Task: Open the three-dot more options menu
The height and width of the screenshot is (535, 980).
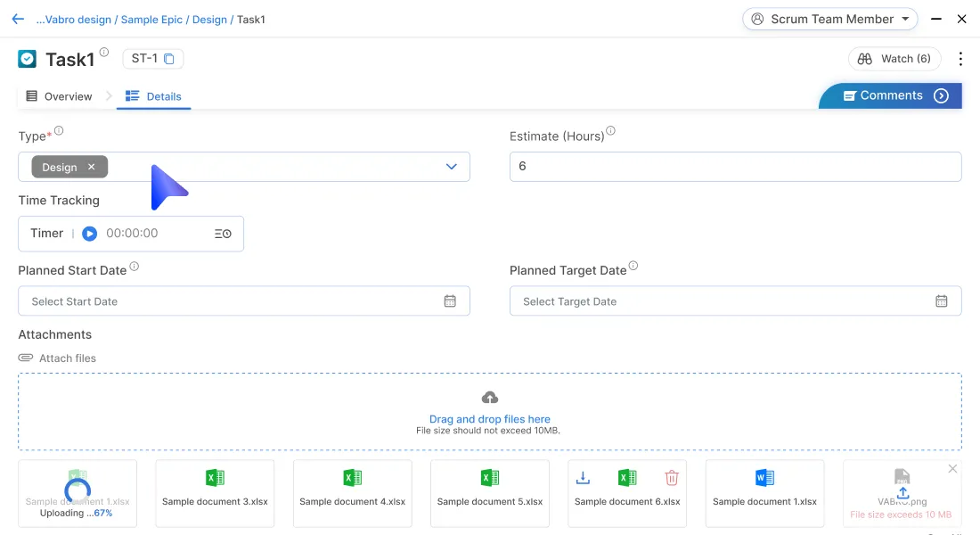Action: pyautogui.click(x=960, y=59)
